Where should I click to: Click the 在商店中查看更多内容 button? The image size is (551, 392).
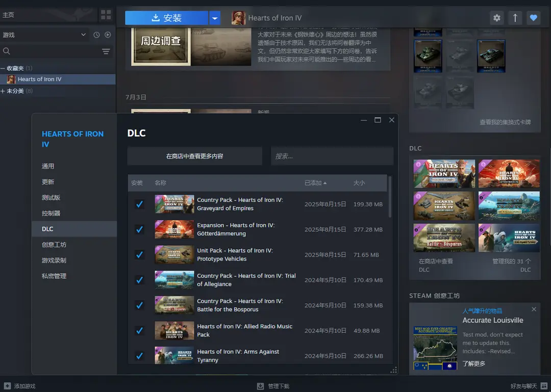[x=194, y=156]
